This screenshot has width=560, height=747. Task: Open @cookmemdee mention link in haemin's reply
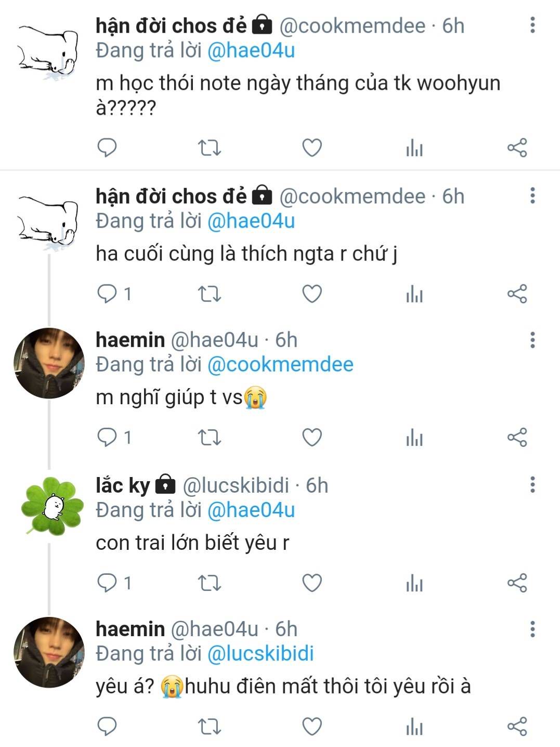[280, 365]
